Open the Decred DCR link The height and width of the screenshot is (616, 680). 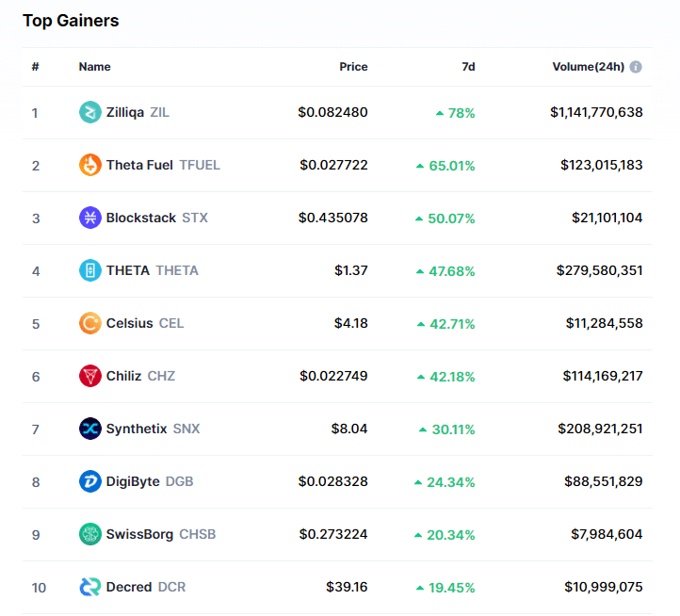click(x=129, y=587)
